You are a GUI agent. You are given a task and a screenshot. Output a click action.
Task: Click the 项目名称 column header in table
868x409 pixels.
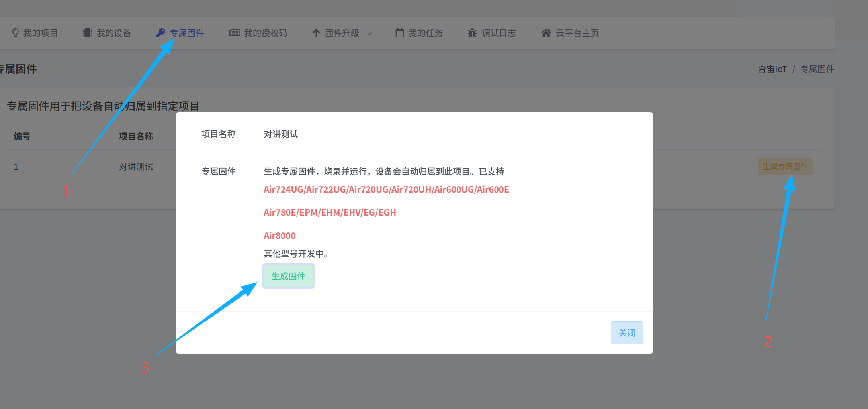pyautogui.click(x=136, y=136)
